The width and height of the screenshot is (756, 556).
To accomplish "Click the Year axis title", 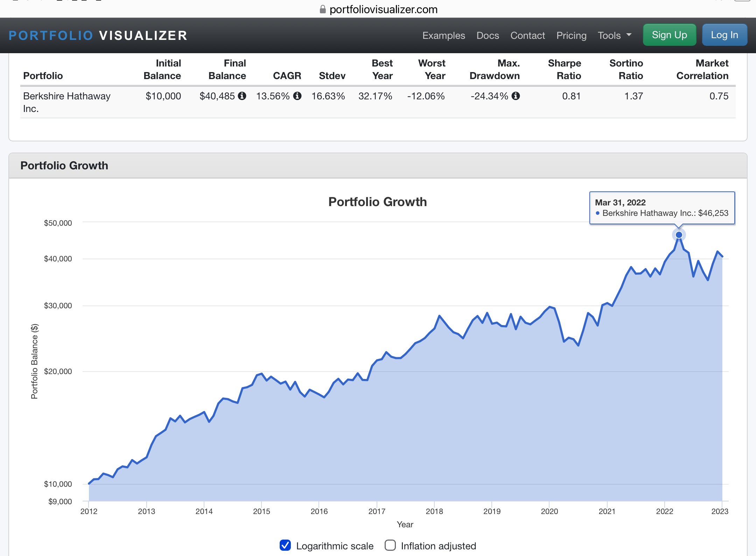I will coord(405,525).
